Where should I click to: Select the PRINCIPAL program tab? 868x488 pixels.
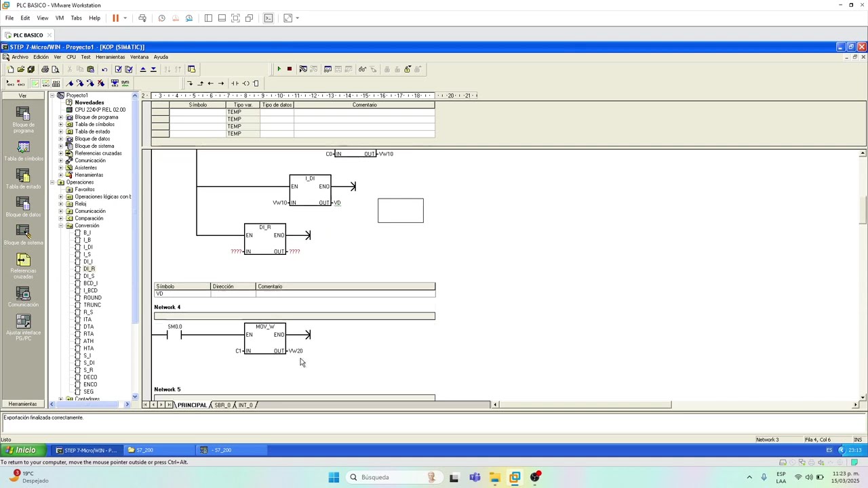192,405
